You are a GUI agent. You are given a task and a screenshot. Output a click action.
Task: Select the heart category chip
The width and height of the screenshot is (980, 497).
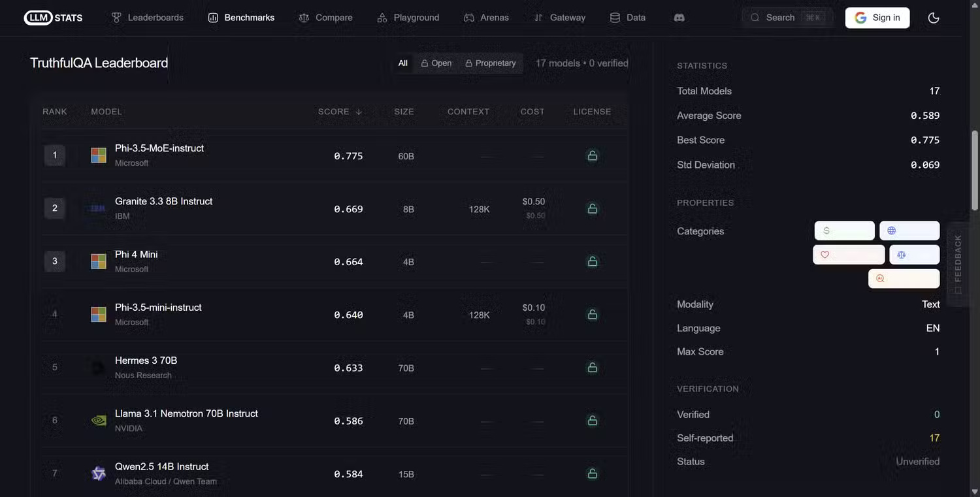point(849,255)
